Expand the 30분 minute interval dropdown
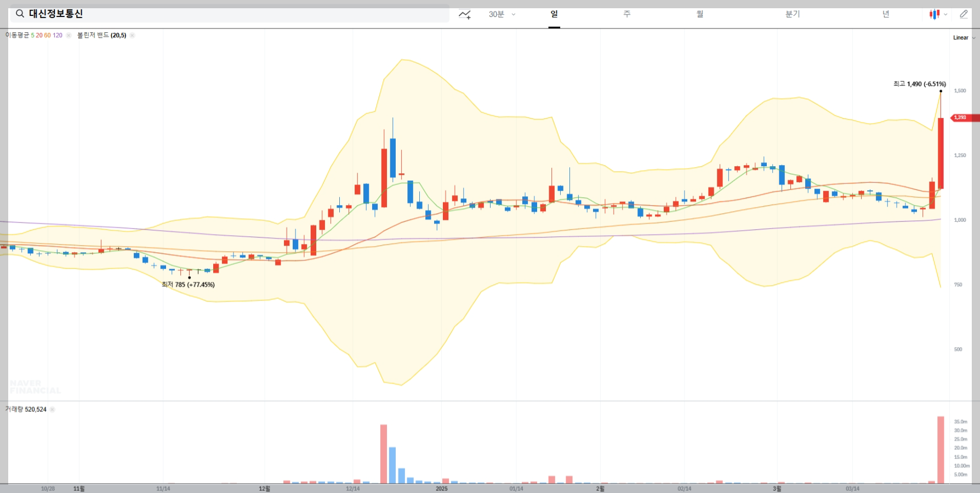The width and height of the screenshot is (980, 493). click(x=502, y=14)
